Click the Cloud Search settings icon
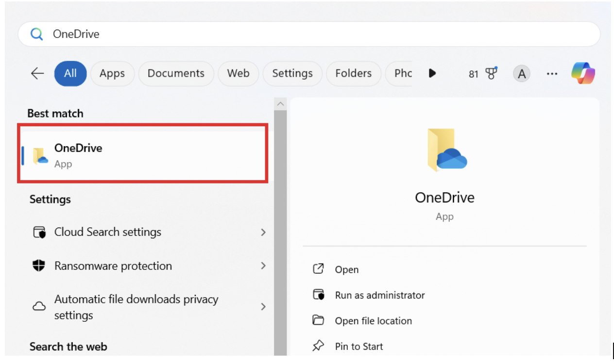614x364 pixels. pos(39,232)
